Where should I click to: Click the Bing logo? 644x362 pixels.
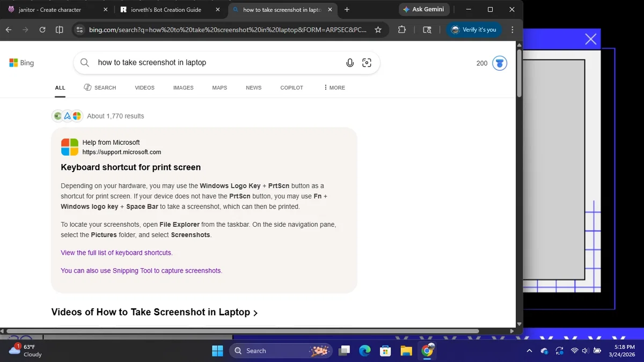(x=21, y=63)
